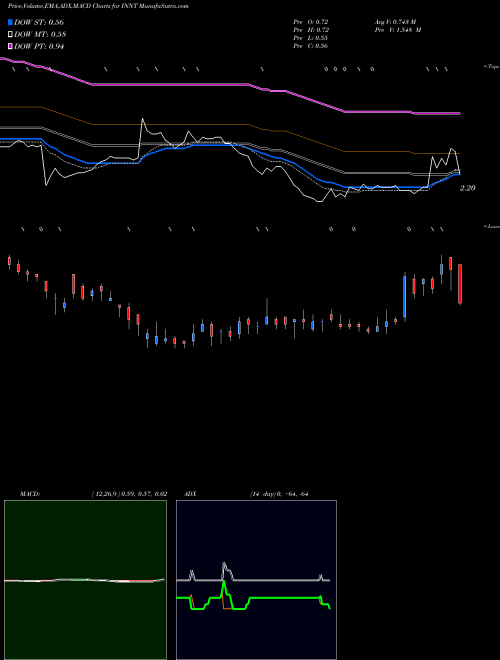Open the green MACD chart panel
Screen dimensions: 500x660
85,580
